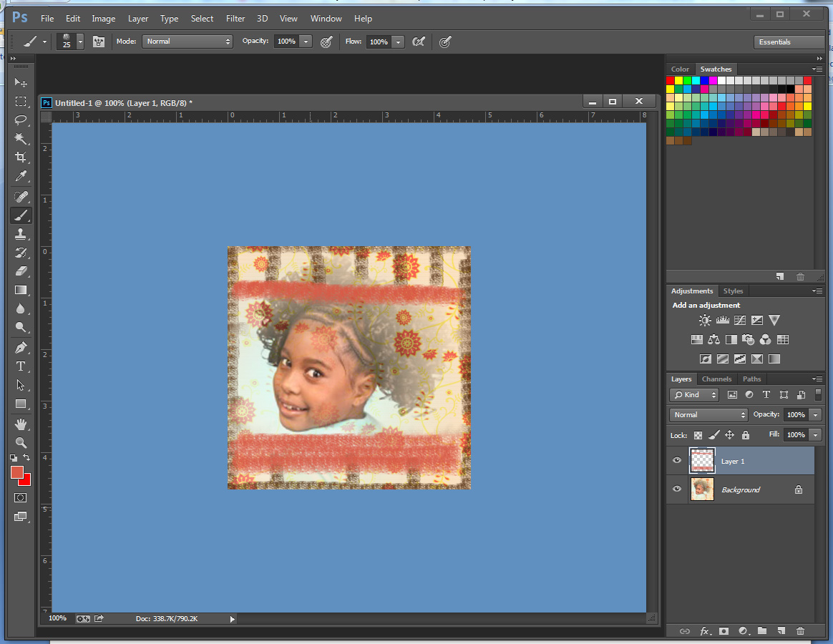Toggle pressure for opacity in options bar
The height and width of the screenshot is (644, 833).
tap(326, 42)
